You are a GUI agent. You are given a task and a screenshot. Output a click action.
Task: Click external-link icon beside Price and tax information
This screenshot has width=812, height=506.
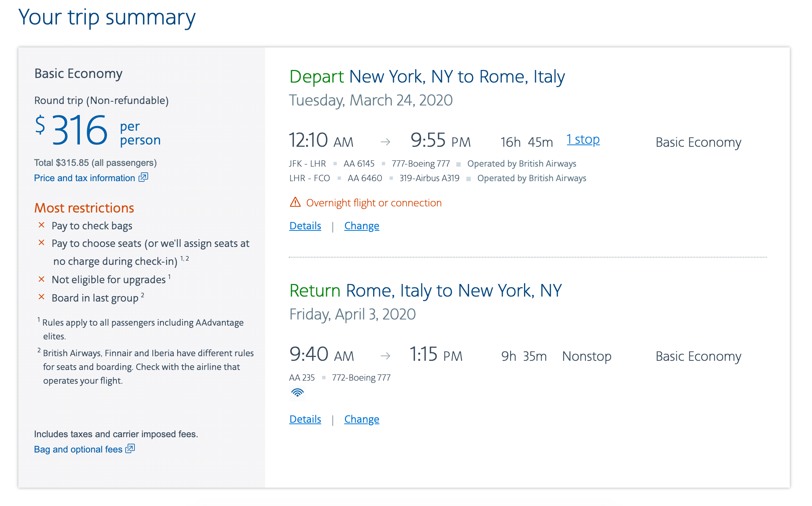[143, 177]
